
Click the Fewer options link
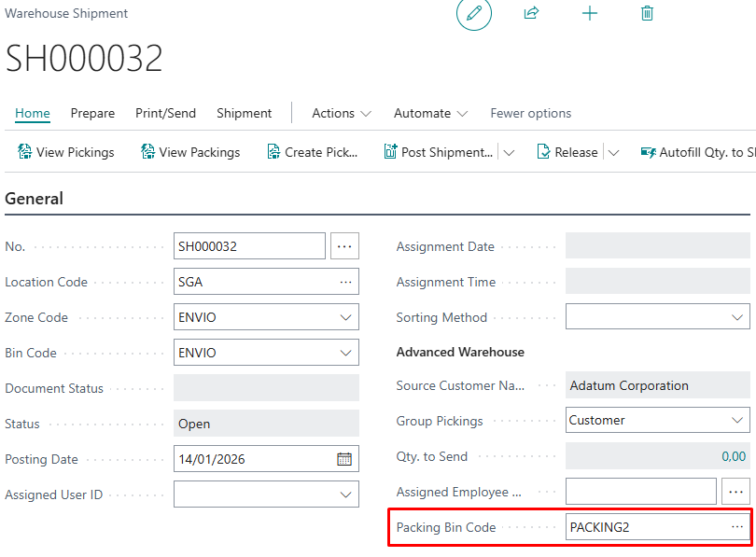click(530, 113)
